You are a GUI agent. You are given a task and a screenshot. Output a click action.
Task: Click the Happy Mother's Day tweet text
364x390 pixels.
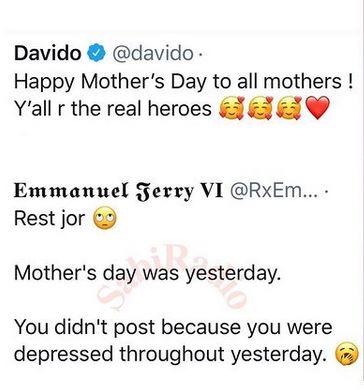(183, 82)
